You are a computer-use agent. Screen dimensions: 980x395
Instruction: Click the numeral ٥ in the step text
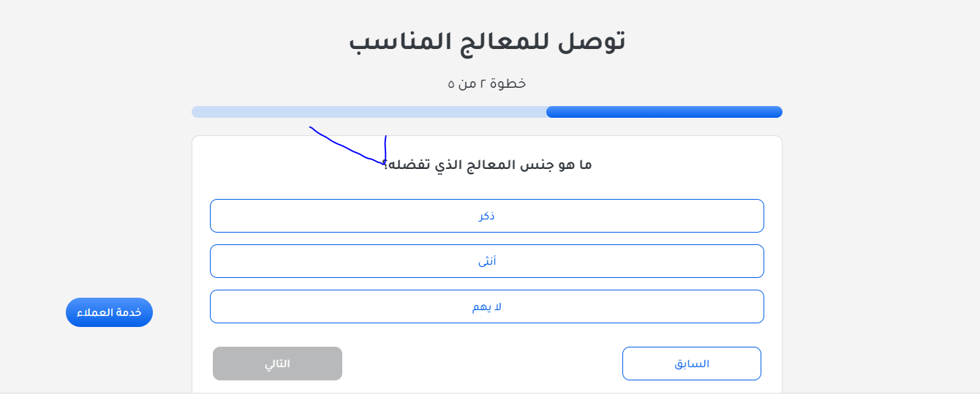(x=451, y=84)
